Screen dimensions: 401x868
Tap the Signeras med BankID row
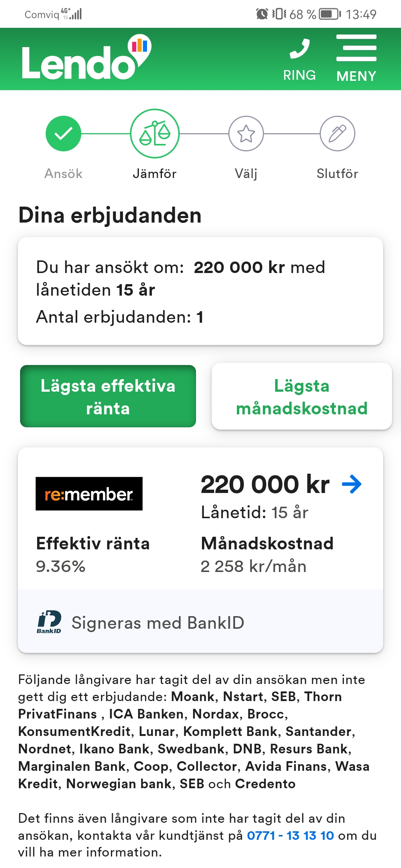click(x=158, y=622)
